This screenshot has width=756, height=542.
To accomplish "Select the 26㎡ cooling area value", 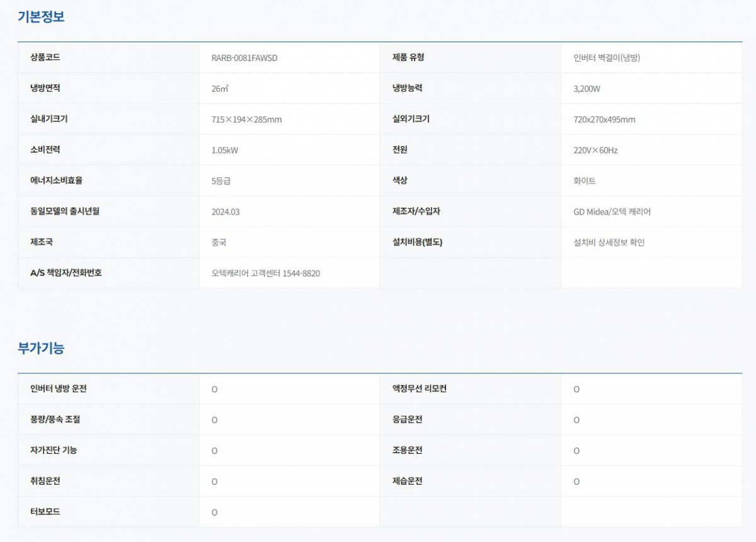I will tap(220, 89).
